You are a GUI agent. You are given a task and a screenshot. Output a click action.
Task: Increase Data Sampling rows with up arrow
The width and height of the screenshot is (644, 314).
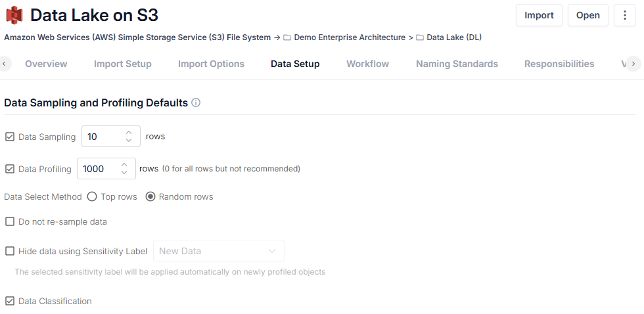(129, 133)
